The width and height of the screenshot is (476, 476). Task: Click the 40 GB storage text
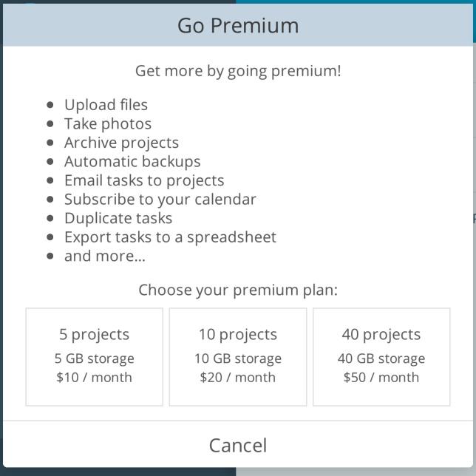click(x=381, y=358)
